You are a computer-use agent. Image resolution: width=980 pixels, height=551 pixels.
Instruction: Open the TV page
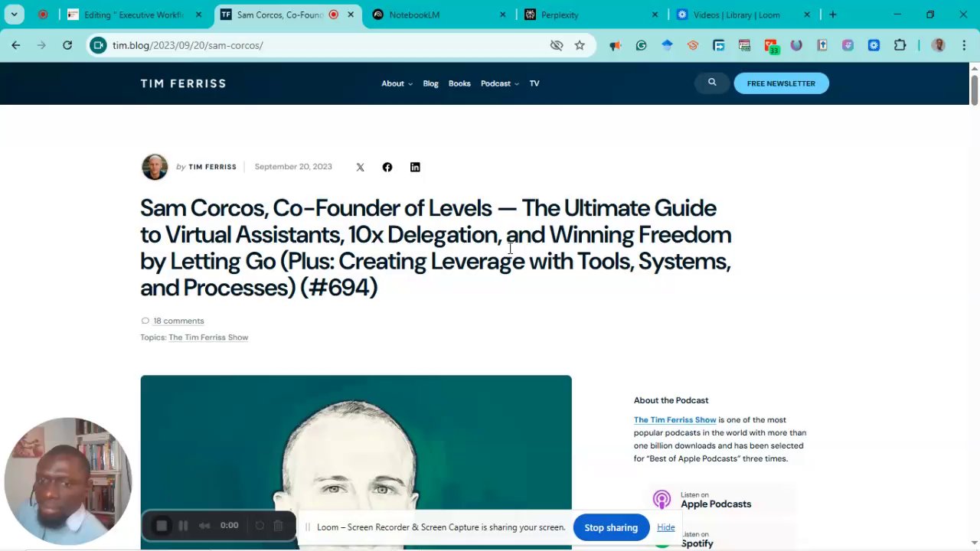(x=534, y=83)
